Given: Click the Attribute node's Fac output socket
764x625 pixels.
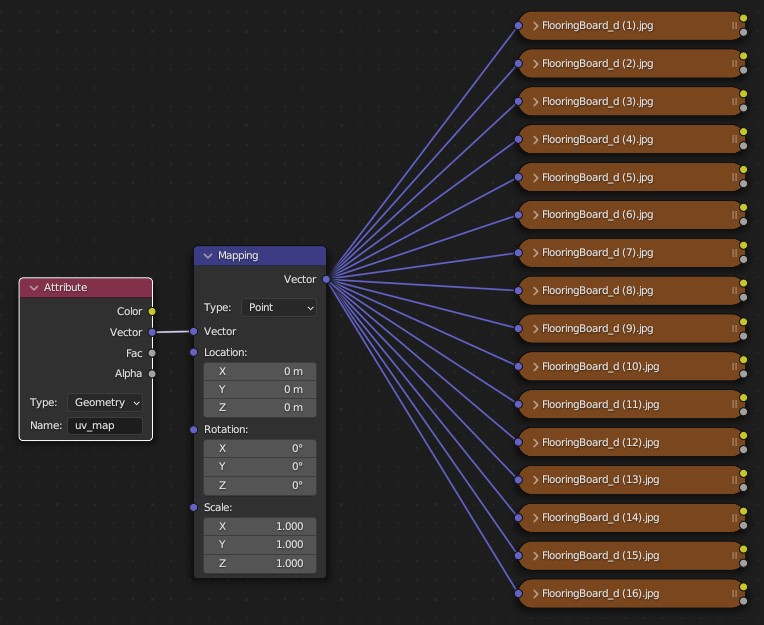Looking at the screenshot, I should tap(152, 353).
